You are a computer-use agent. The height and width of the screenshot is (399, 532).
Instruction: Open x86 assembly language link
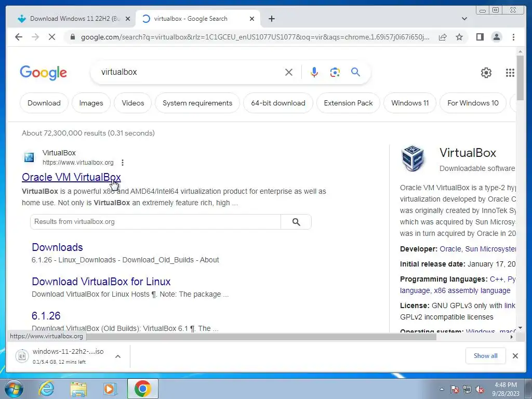(x=472, y=291)
